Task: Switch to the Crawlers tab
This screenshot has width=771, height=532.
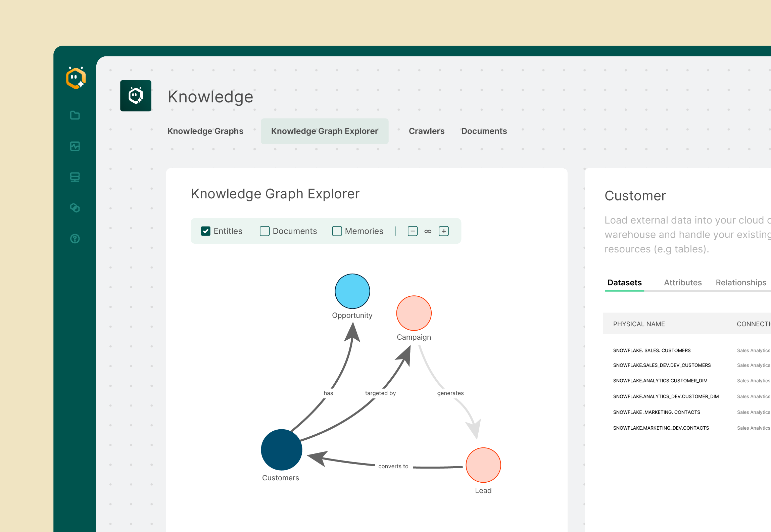Action: (x=426, y=131)
